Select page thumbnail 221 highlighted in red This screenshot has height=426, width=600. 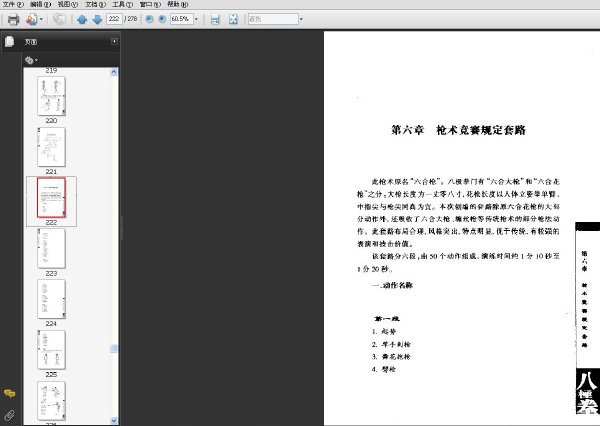[x=51, y=197]
